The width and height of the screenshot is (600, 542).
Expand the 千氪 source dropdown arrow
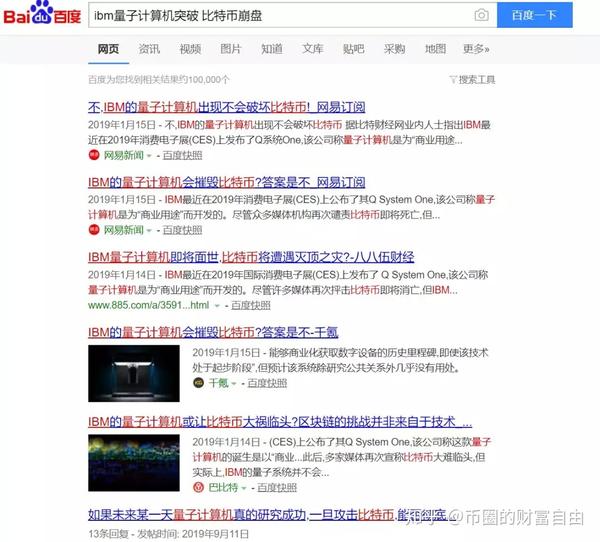pos(234,384)
